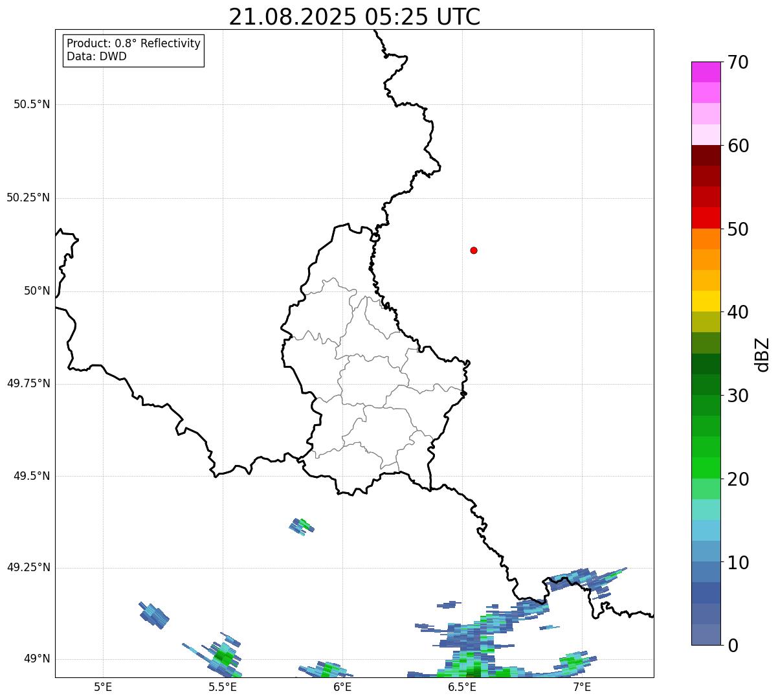Click the colorbar tick label 60
This screenshot has width=778, height=700.
pyautogui.click(x=739, y=146)
